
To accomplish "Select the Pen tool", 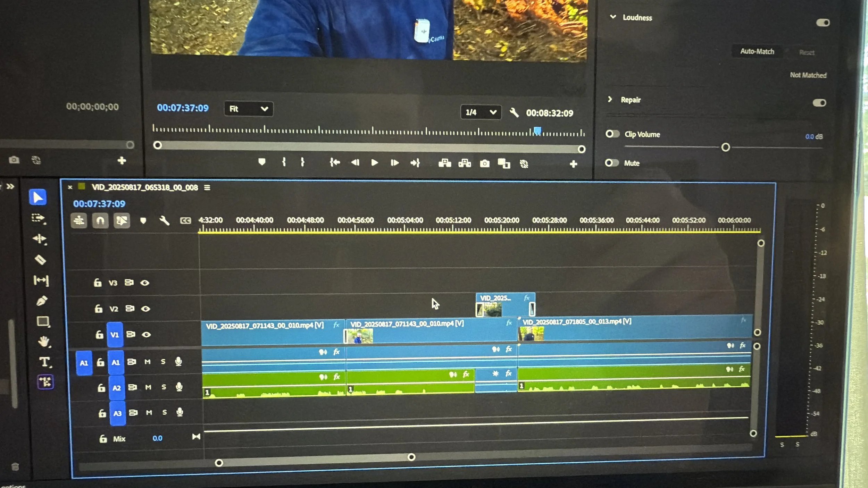I will pos(42,301).
